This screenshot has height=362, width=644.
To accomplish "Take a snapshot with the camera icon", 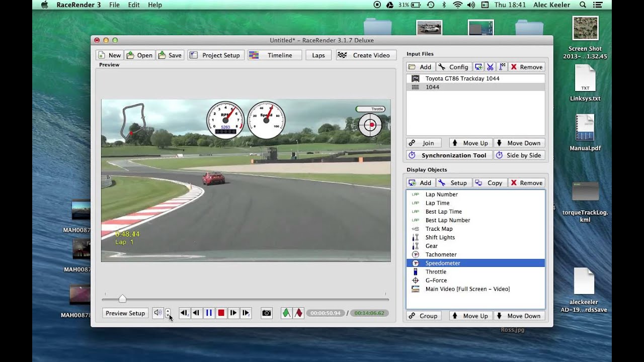I will point(267,313).
